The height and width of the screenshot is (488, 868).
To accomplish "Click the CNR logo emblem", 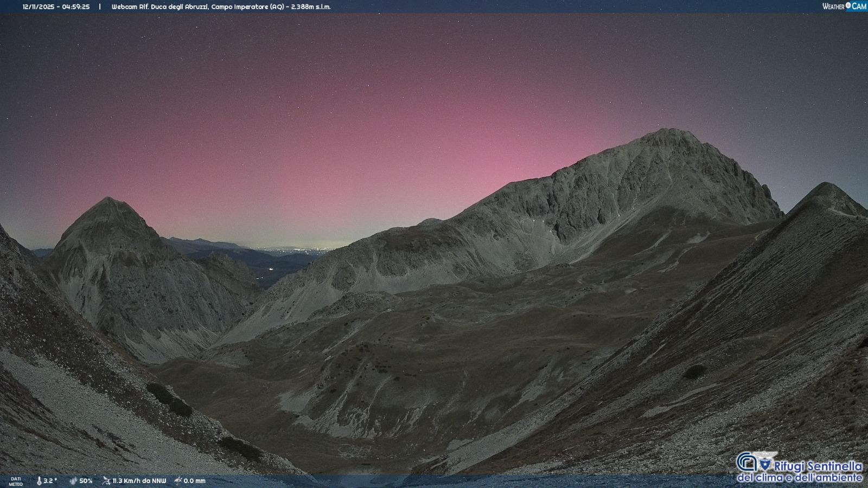I will tap(746, 463).
